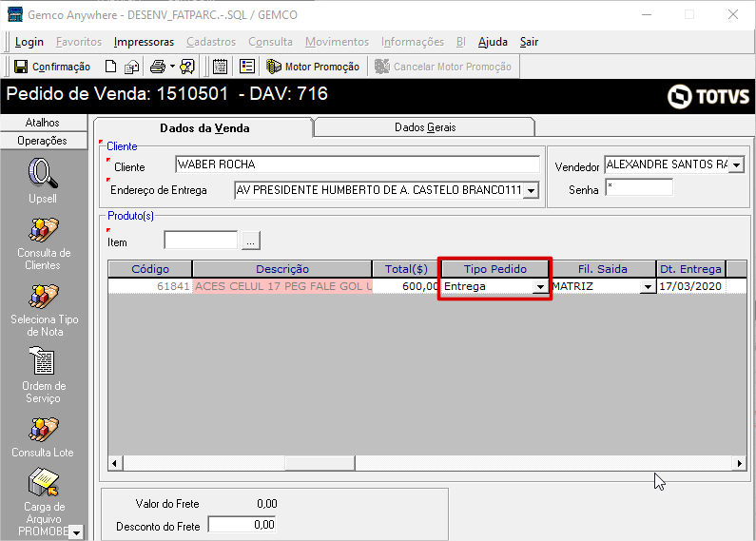Screen dimensions: 756x541
Task: Open the Ajuda menu
Action: [493, 42]
